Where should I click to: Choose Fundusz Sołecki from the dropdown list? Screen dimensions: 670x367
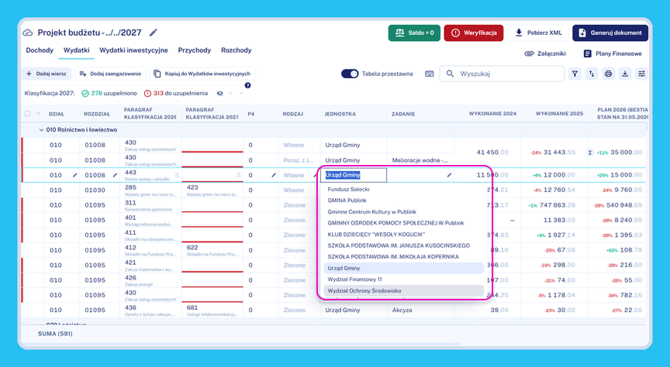tap(403, 189)
